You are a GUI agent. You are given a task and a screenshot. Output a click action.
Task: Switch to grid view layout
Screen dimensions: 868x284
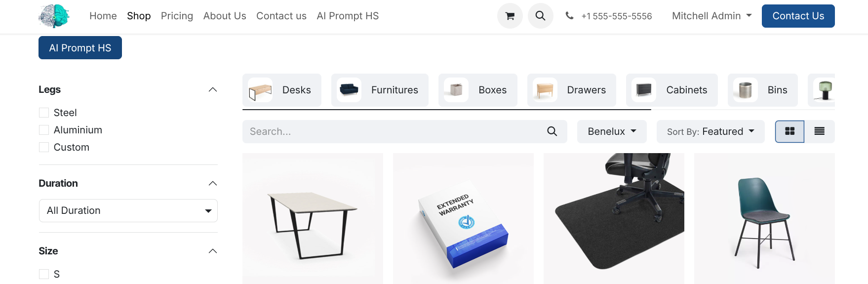pyautogui.click(x=789, y=131)
